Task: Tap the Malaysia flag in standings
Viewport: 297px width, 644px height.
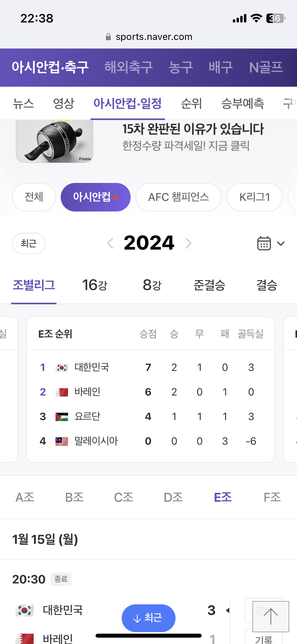Action: click(x=62, y=441)
